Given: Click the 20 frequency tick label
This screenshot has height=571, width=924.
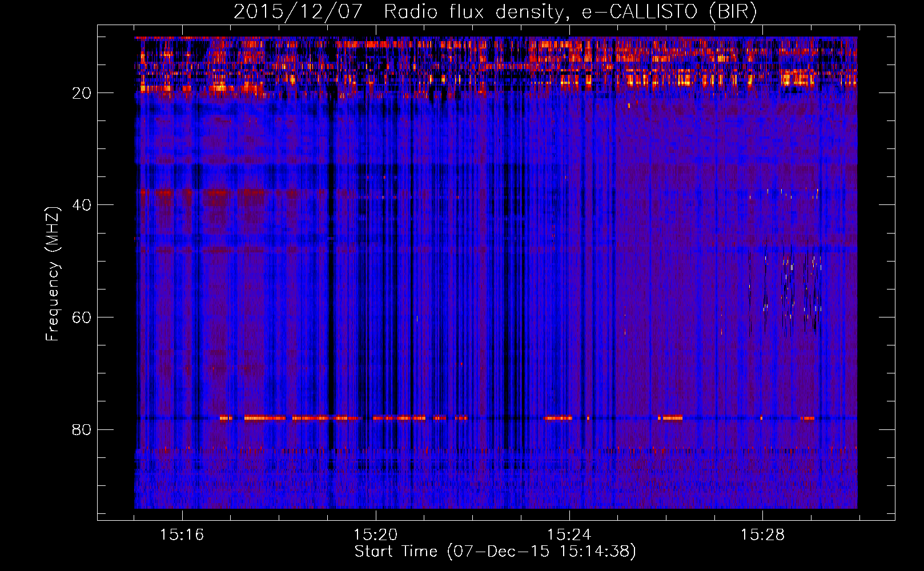Looking at the screenshot, I should coord(82,94).
